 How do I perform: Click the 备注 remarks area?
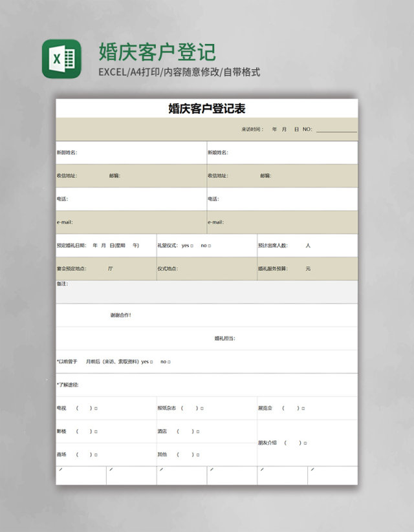click(x=207, y=292)
